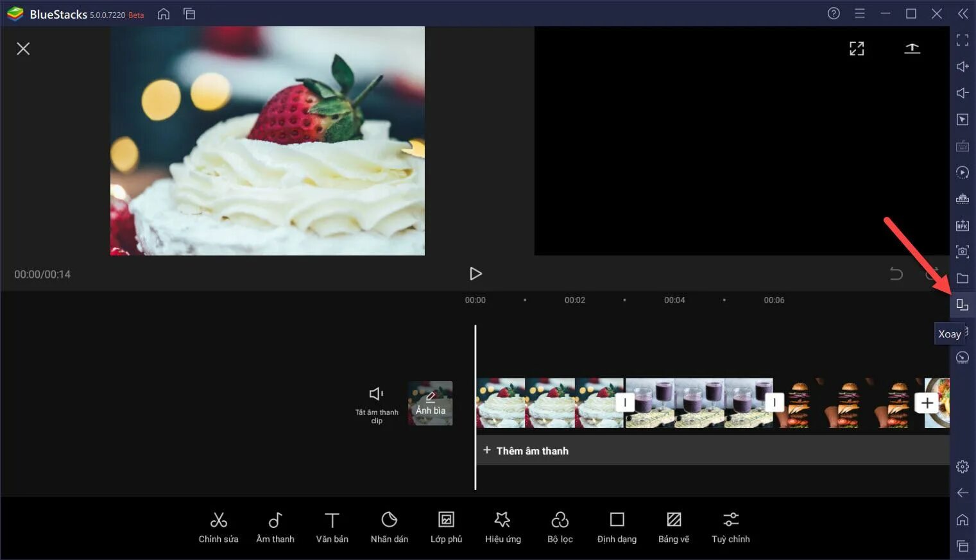Click Thêm âm thanh to add audio
The image size is (976, 560).
[526, 451]
